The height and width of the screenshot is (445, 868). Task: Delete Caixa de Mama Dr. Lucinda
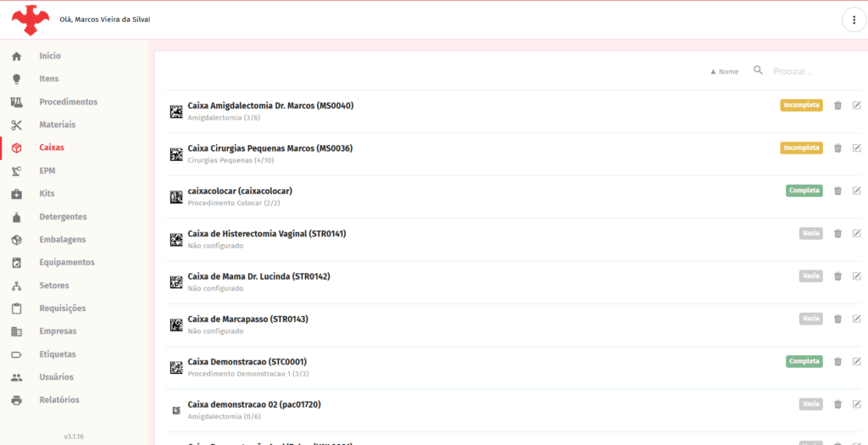pyautogui.click(x=837, y=276)
